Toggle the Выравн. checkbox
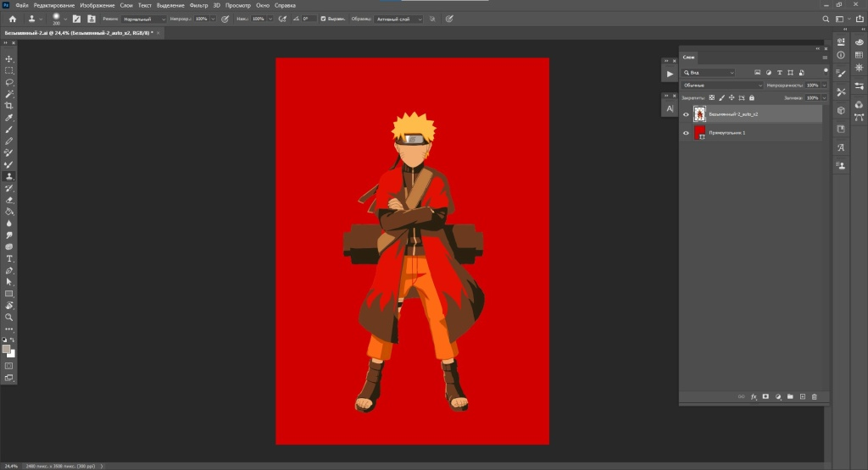This screenshot has height=470, width=868. pyautogui.click(x=323, y=19)
